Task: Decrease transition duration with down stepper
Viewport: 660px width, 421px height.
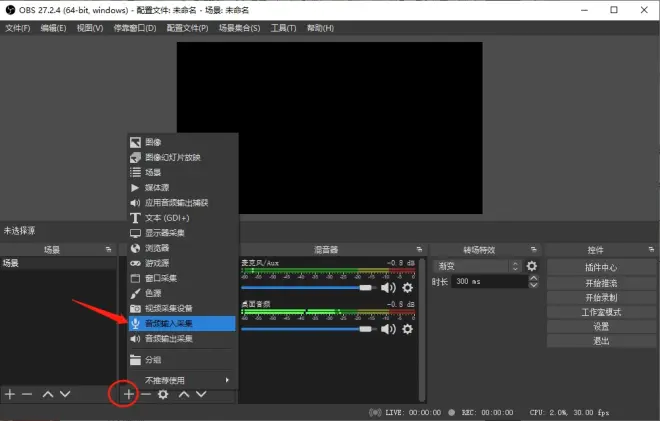Action: [x=533, y=285]
